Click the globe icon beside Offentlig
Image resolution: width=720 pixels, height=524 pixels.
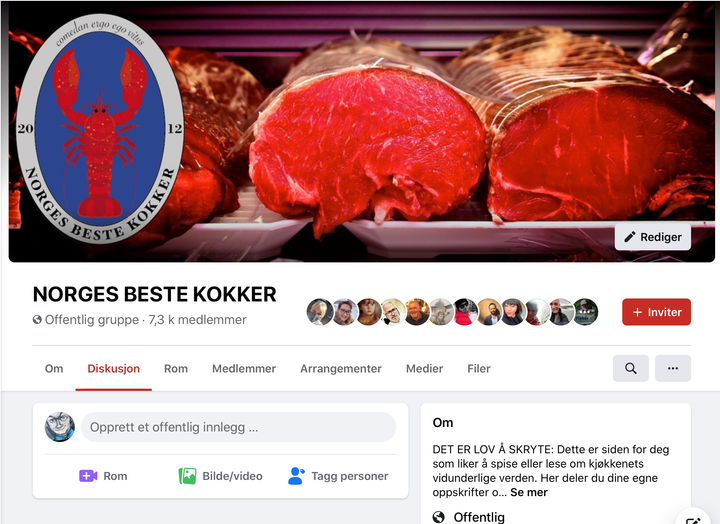tap(439, 517)
